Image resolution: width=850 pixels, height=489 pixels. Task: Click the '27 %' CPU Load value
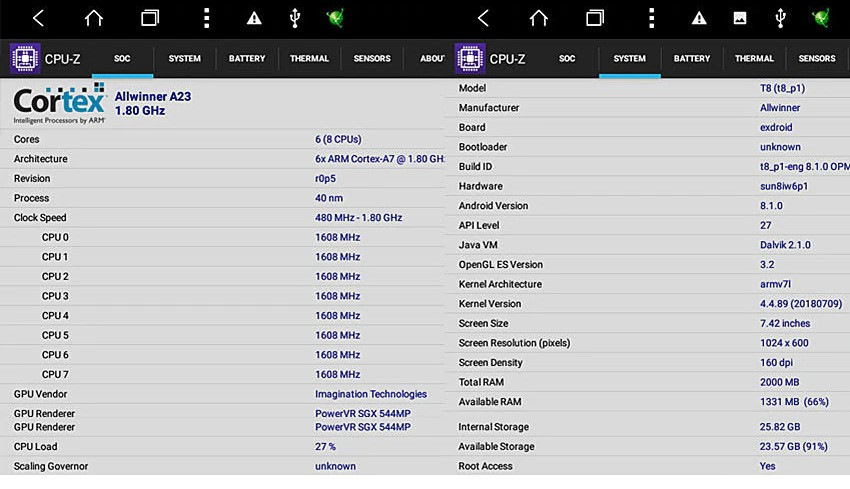pos(325,447)
